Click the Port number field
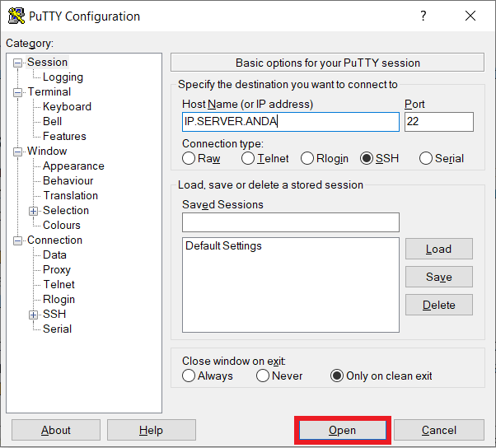 438,122
